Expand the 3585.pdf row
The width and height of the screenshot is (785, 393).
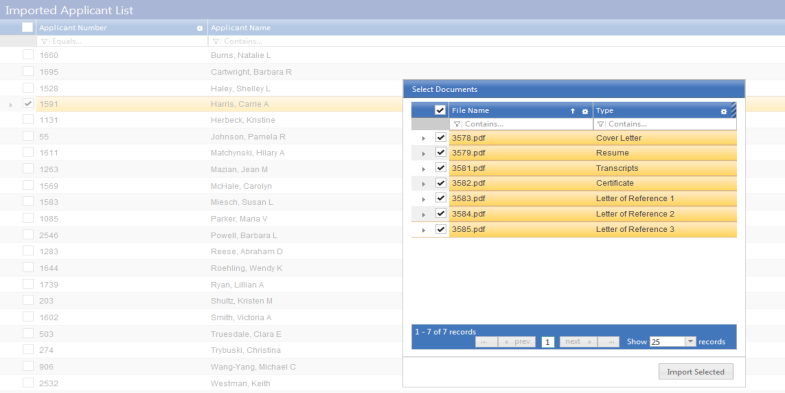click(x=424, y=230)
